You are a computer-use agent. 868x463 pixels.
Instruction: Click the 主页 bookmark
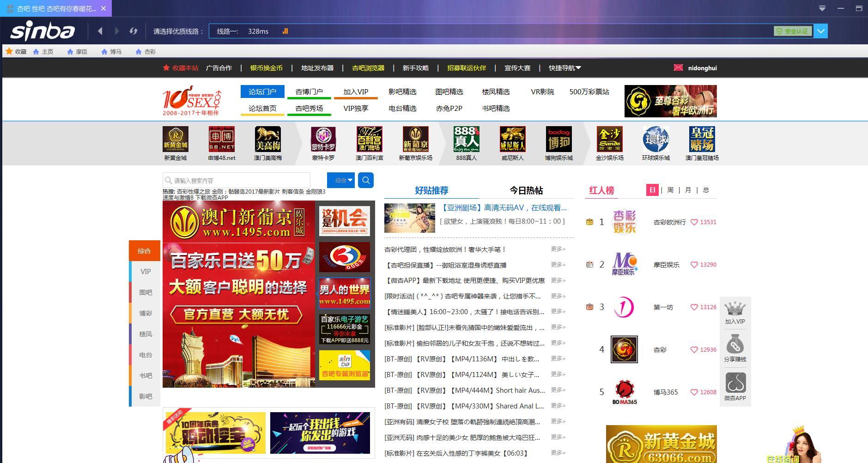pos(43,51)
